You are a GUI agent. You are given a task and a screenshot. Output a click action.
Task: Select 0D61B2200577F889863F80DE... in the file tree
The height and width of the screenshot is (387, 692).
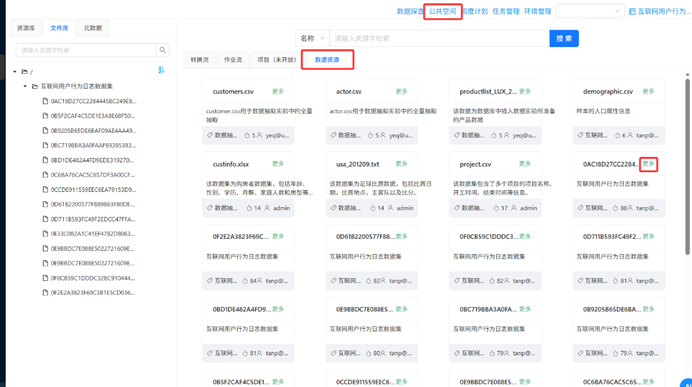(x=93, y=204)
